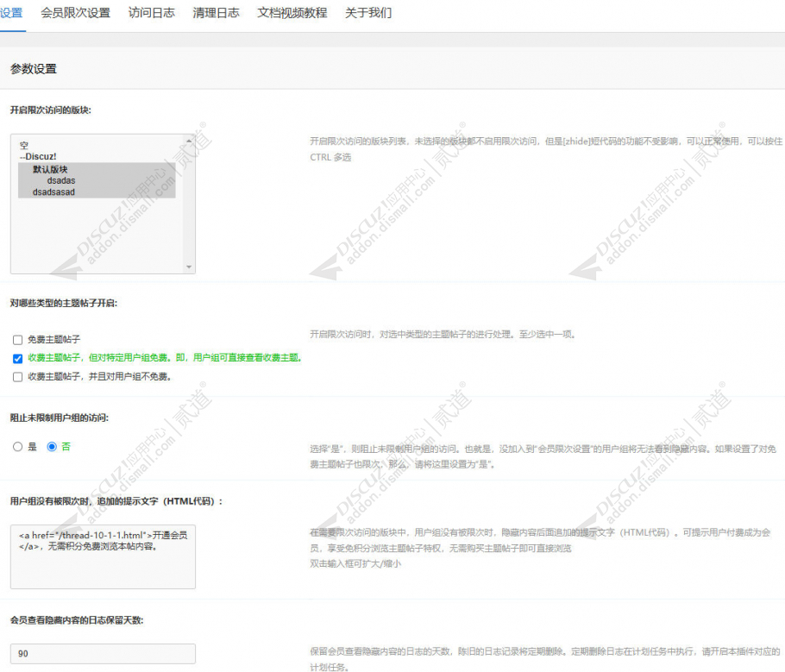Click the 至少选中一项 help text
The image size is (785, 672).
pos(547,334)
